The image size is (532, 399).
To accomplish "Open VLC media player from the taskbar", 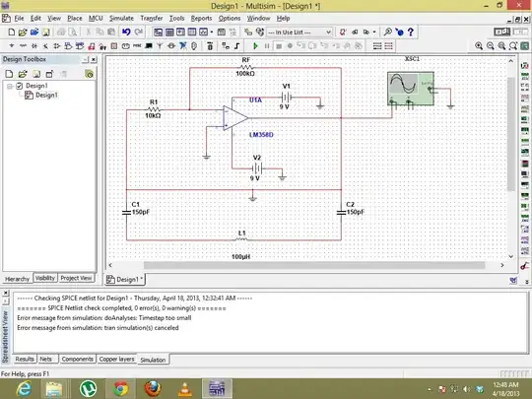I will pos(185,388).
